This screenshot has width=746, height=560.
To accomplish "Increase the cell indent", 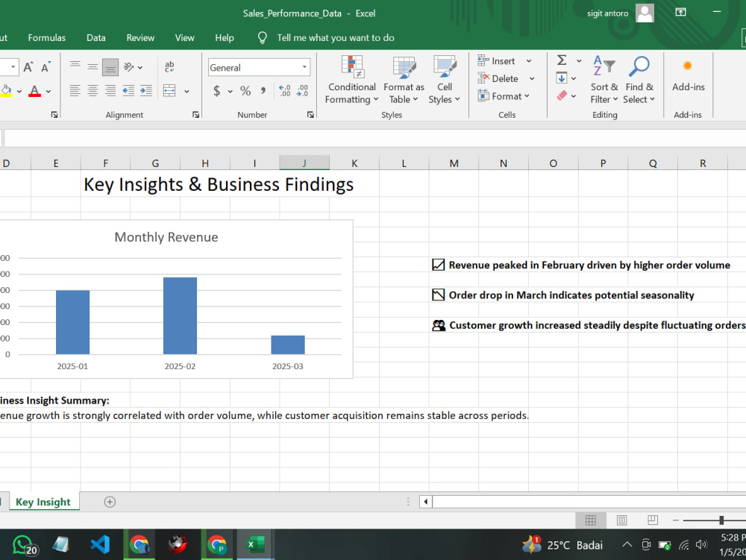I will 146,90.
